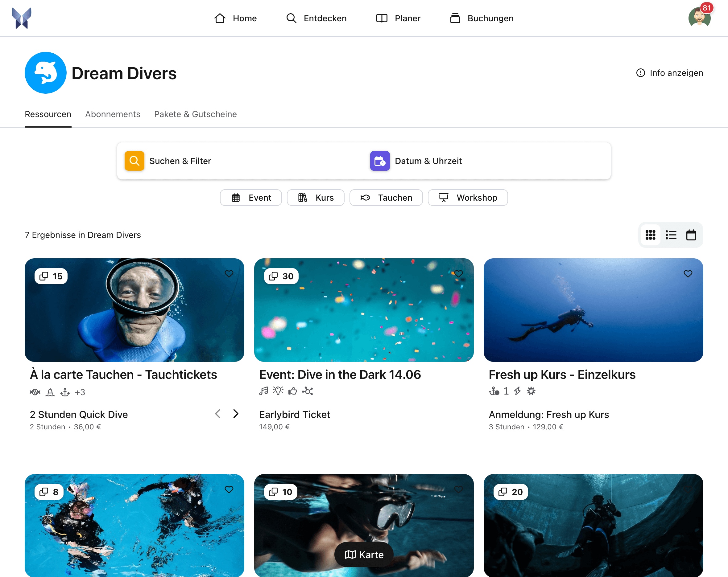Show next ticket option arrow
The image size is (728, 577).
(x=236, y=414)
